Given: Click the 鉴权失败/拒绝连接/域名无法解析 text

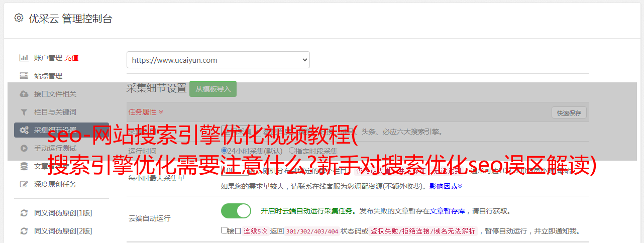Looking at the screenshot, I should (x=423, y=231).
